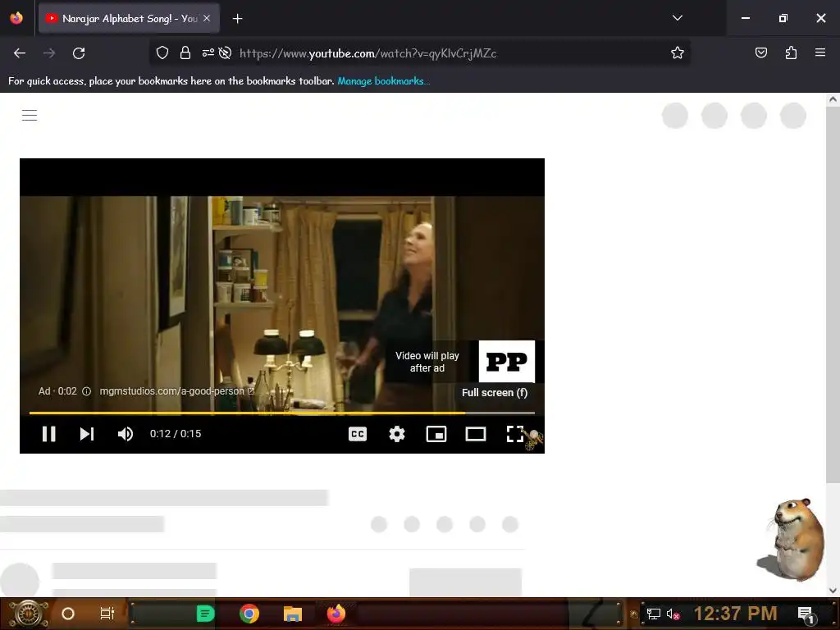The height and width of the screenshot is (630, 840).
Task: Open the Extensions puzzle icon
Action: [x=791, y=52]
